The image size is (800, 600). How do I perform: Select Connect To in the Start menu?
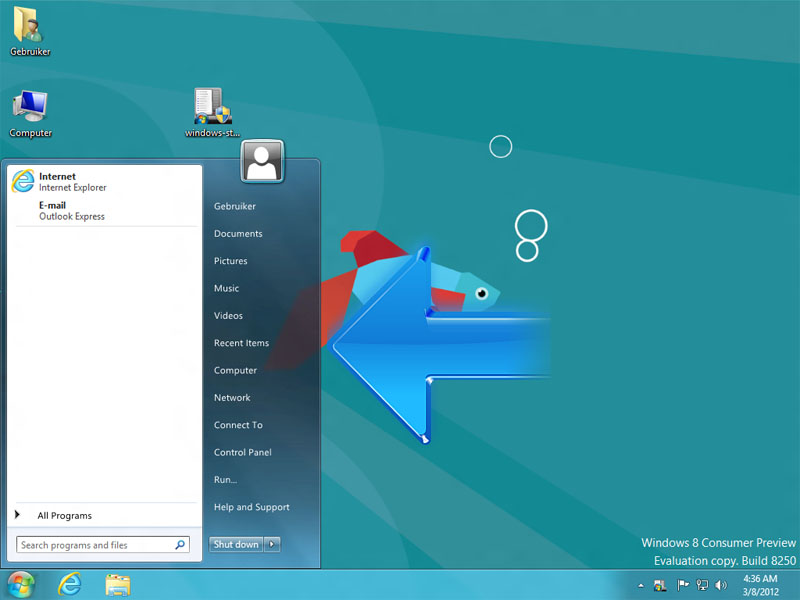pyautogui.click(x=238, y=425)
